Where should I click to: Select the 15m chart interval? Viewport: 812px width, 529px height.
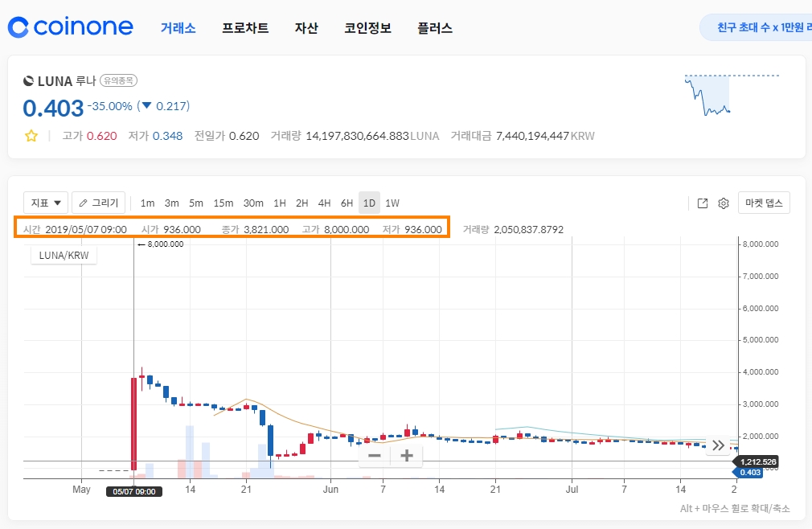click(224, 203)
